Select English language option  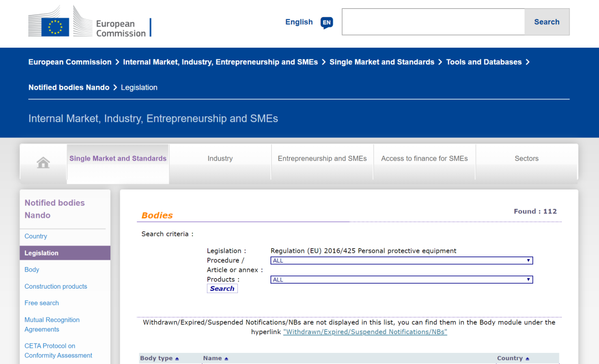(x=299, y=22)
